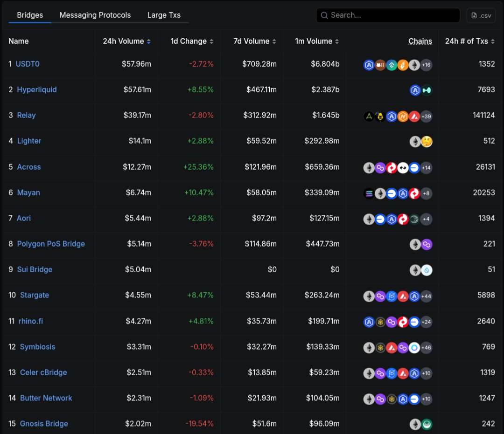The image size is (504, 434).
Task: Click the +39 chains badge in Relay row
Action: (426, 116)
